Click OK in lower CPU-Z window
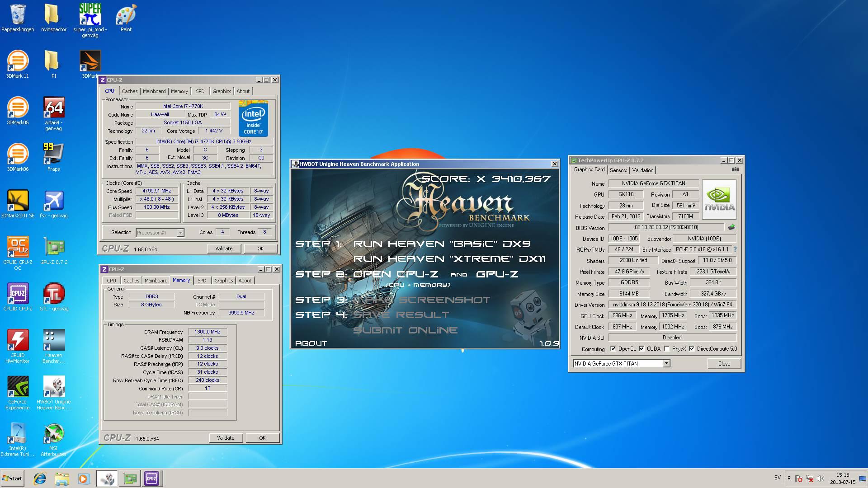868x488 pixels. point(262,438)
